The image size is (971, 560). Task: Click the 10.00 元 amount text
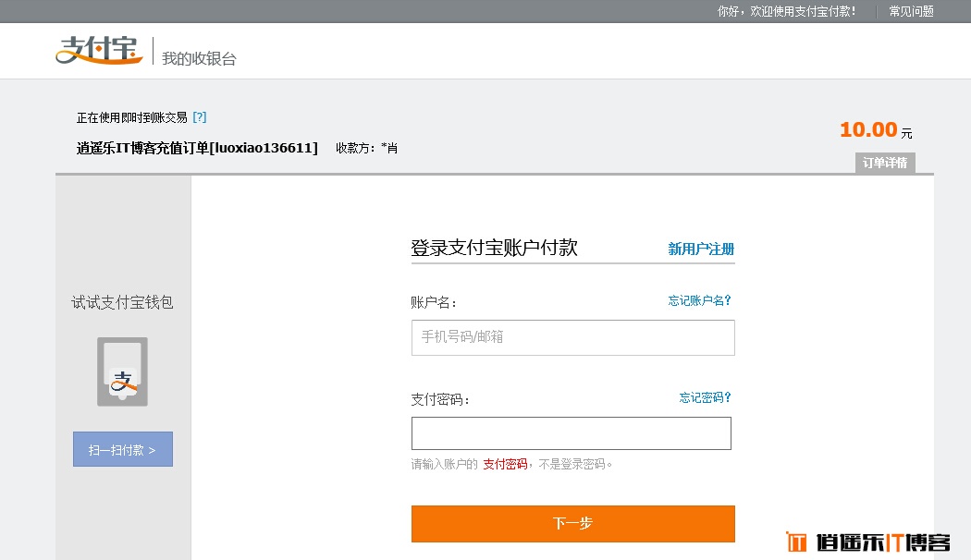point(876,130)
